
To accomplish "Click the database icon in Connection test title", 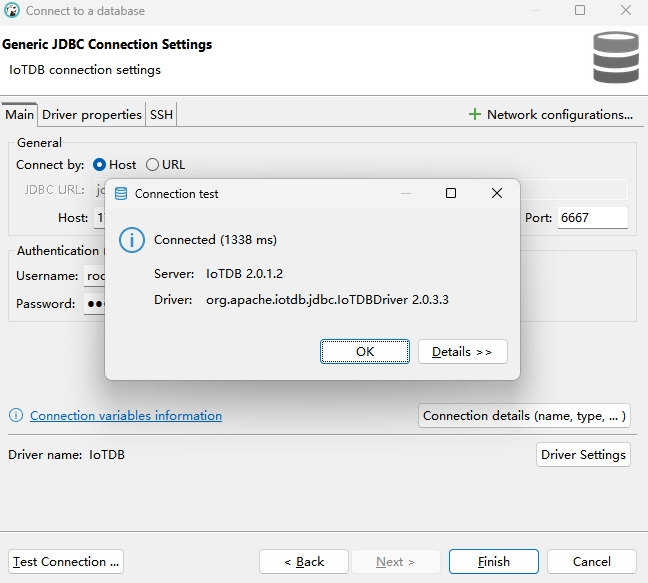I will [x=121, y=194].
